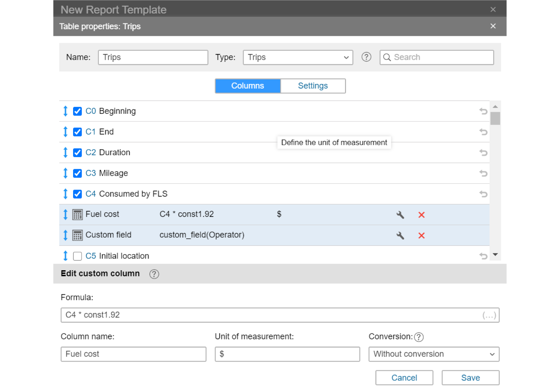Screen dimensions: 560x392
Task: Enable the C5 Initial location checkbox
Action: coord(77,256)
